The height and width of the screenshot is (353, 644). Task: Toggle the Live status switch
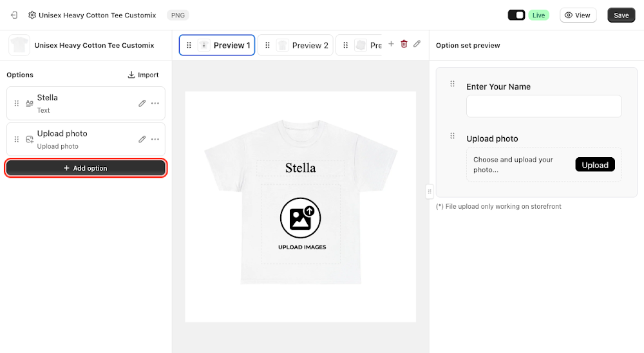516,15
